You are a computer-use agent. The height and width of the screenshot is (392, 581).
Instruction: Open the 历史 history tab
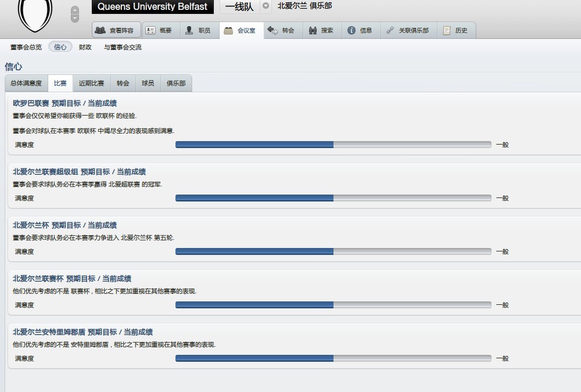tap(457, 30)
